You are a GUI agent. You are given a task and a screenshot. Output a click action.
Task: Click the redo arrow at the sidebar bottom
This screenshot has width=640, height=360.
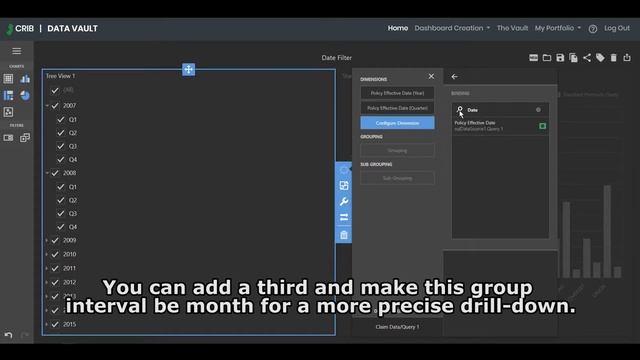click(x=25, y=336)
